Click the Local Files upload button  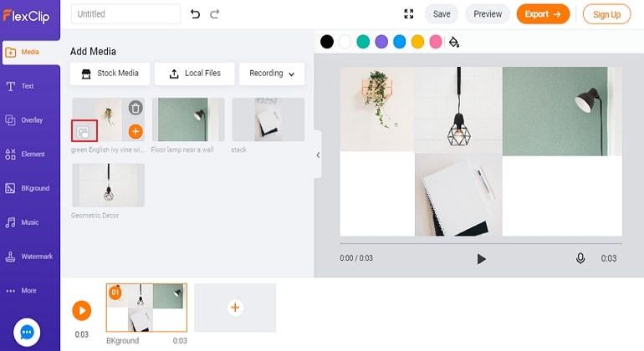[x=195, y=74]
